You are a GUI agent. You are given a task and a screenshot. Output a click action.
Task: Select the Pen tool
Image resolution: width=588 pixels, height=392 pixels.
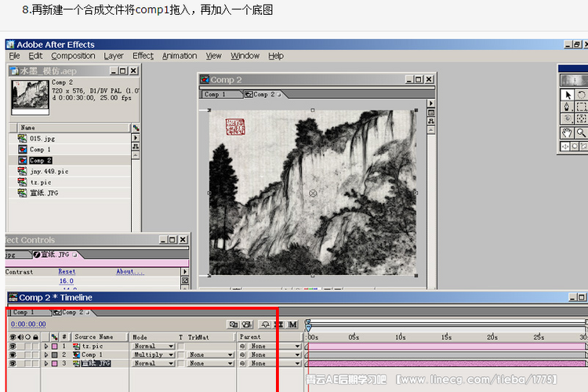click(568, 107)
